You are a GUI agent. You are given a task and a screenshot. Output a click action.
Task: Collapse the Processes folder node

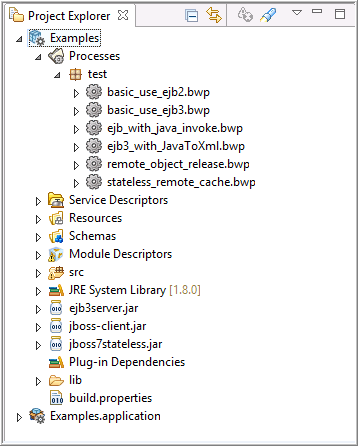[38, 57]
